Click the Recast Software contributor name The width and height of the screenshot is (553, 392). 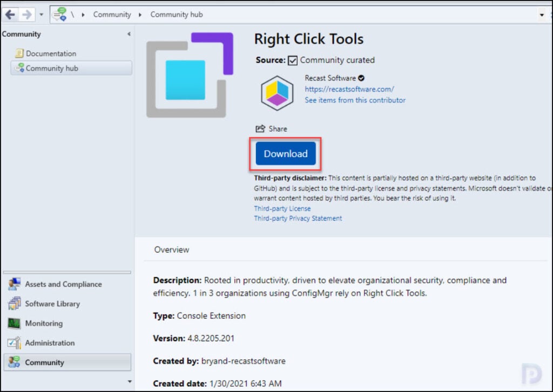click(330, 78)
